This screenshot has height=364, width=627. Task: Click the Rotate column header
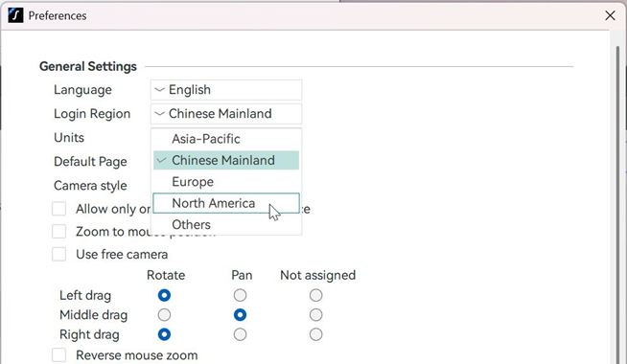click(x=166, y=275)
